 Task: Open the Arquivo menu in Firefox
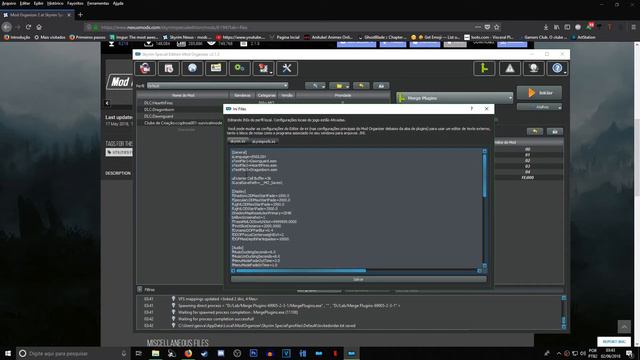(x=9, y=3)
